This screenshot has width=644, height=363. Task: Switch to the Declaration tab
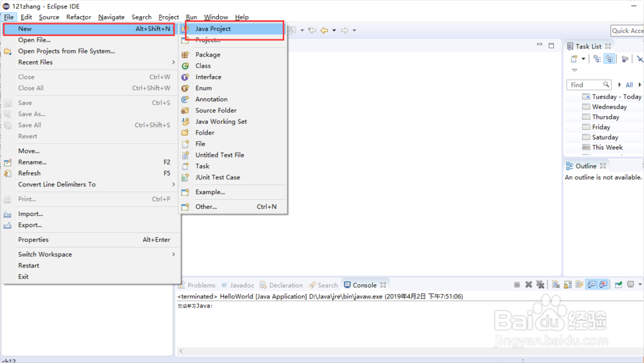tap(281, 285)
